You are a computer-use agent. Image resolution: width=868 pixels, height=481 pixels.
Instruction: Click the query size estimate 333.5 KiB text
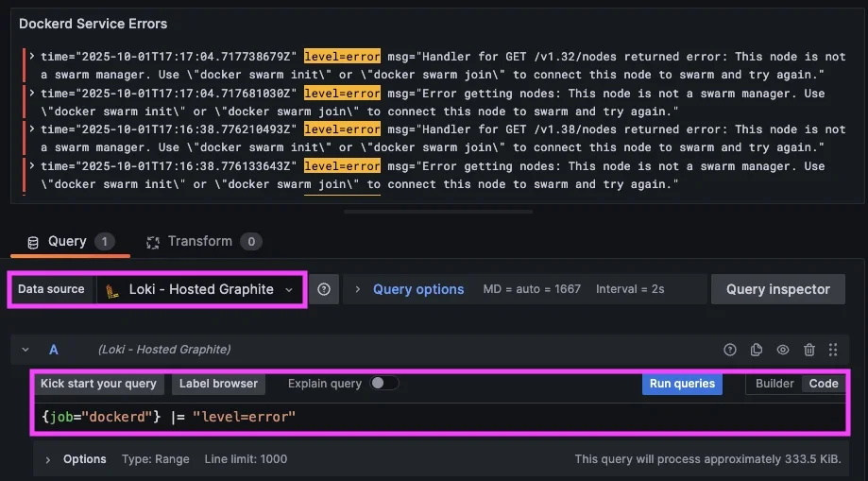click(x=707, y=459)
